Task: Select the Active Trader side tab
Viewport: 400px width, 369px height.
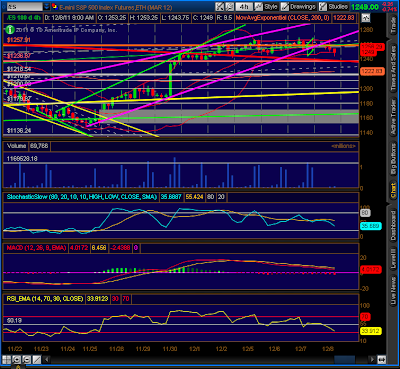Action: [x=394, y=116]
